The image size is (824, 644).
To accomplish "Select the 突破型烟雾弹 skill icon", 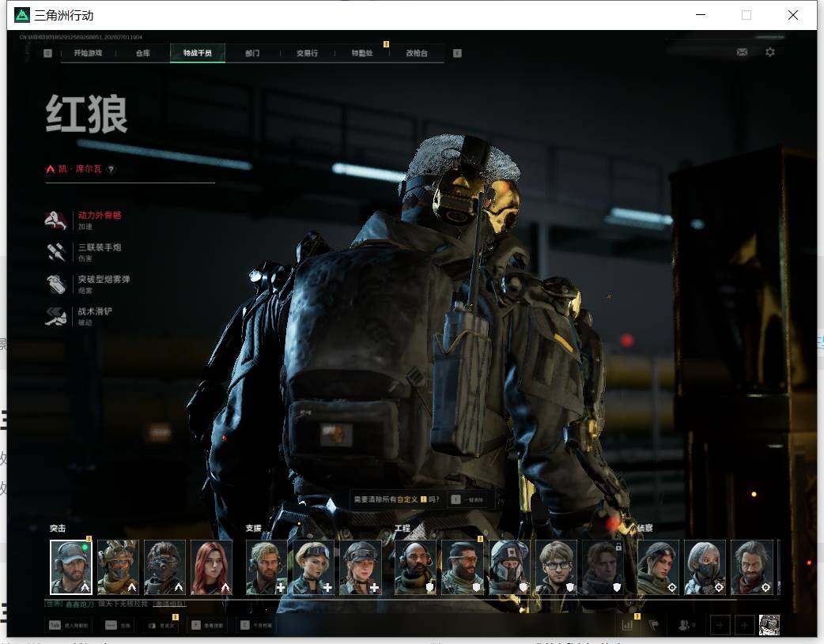I will (56, 284).
